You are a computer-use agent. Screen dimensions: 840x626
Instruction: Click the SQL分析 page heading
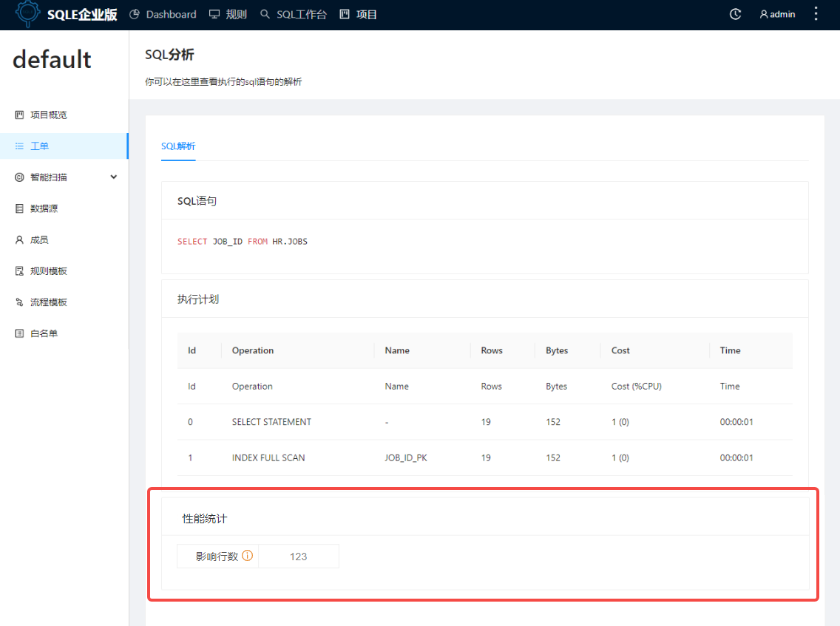(169, 55)
